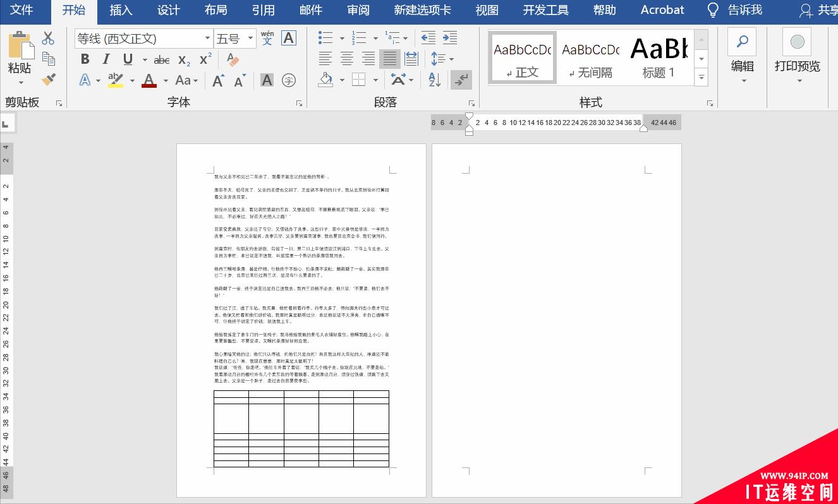The height and width of the screenshot is (504, 838).
Task: Click the Clear Formatting eraser icon
Action: pyautogui.click(x=233, y=60)
